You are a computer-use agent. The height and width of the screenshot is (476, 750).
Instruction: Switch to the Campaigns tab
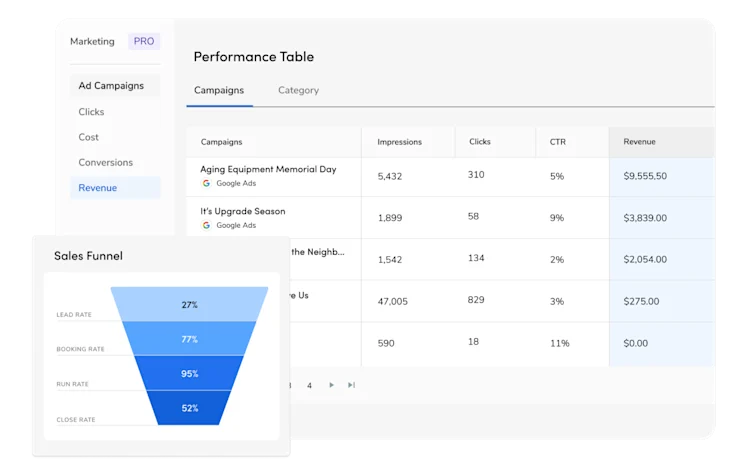(x=219, y=90)
